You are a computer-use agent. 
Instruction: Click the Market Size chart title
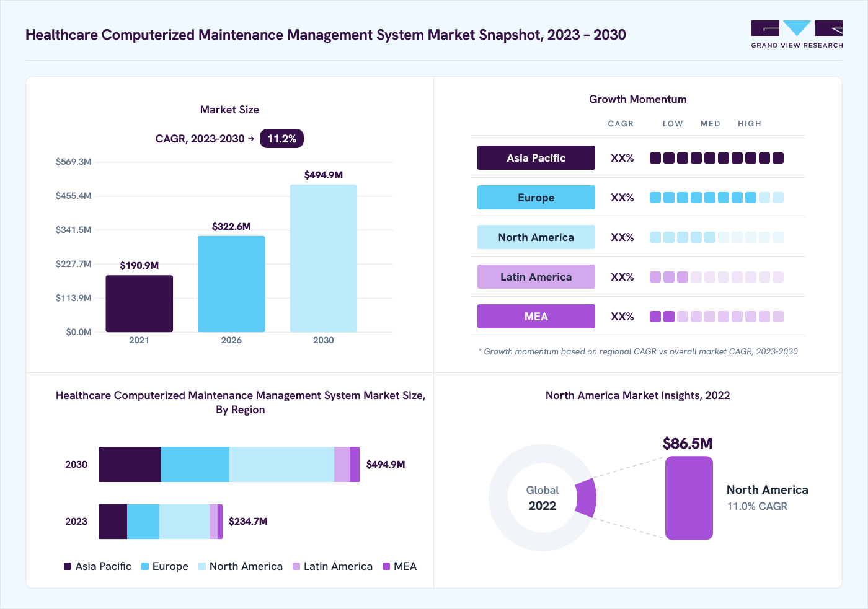(229, 110)
